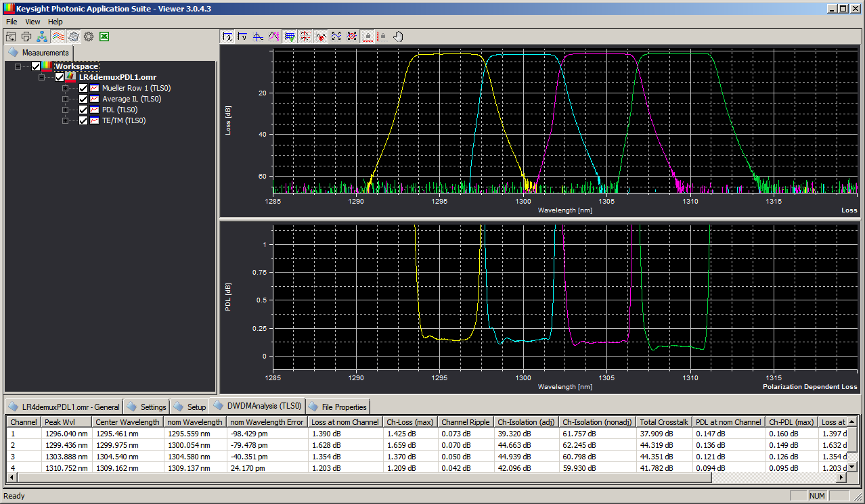Expand the Workspace tree item
The image size is (865, 504).
coord(18,66)
